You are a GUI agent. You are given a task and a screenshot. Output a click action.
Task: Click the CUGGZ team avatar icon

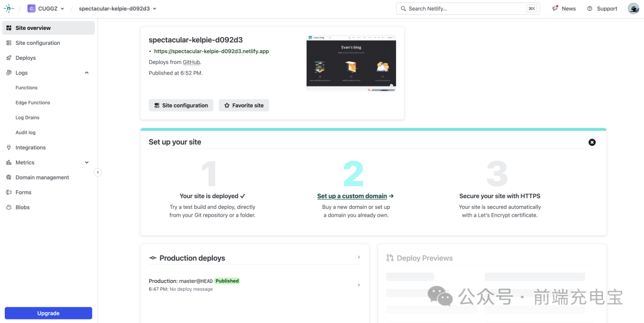tap(31, 8)
